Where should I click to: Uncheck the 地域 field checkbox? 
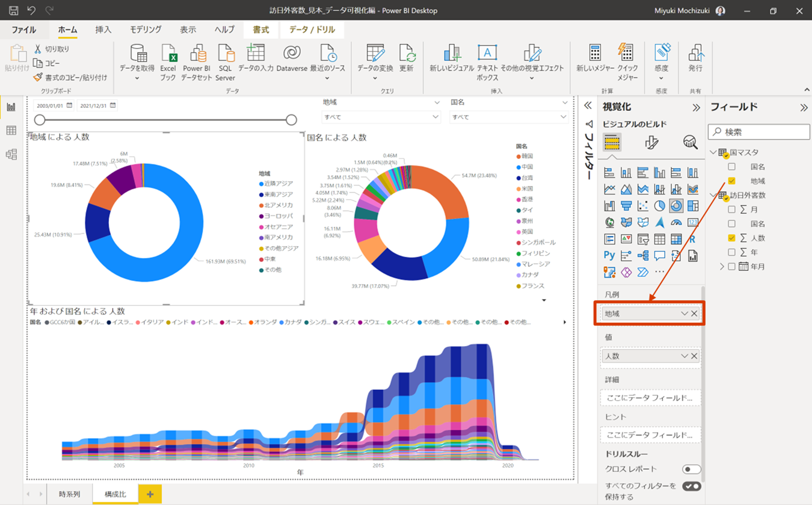click(x=731, y=181)
